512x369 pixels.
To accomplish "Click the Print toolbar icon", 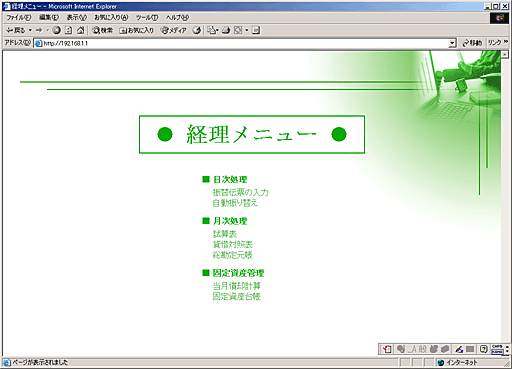I will coord(226,30).
